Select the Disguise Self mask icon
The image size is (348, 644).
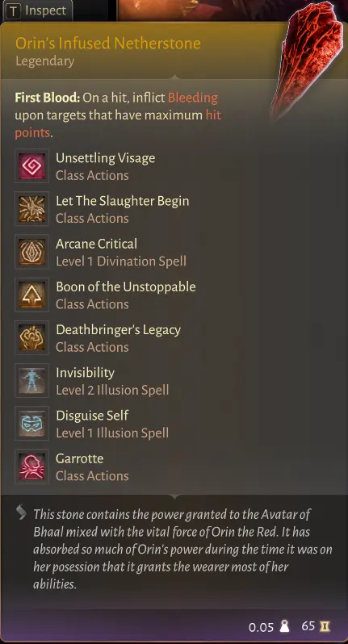pos(32,424)
